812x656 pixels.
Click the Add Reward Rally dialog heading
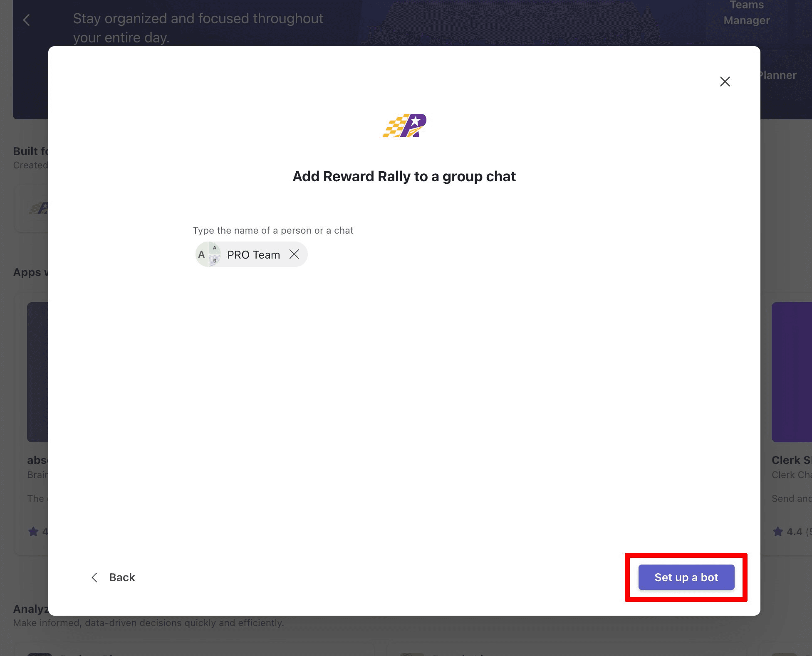(x=404, y=176)
